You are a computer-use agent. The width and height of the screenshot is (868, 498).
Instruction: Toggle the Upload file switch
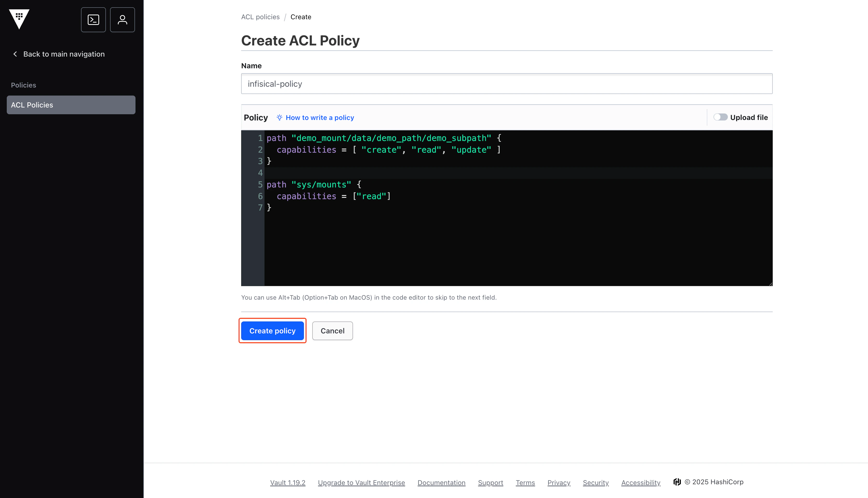720,117
